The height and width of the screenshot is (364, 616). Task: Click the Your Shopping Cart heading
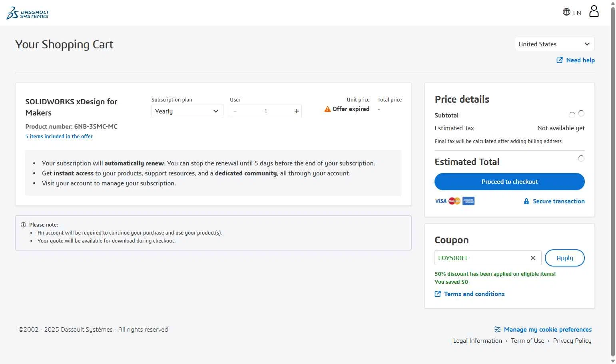coord(64,44)
